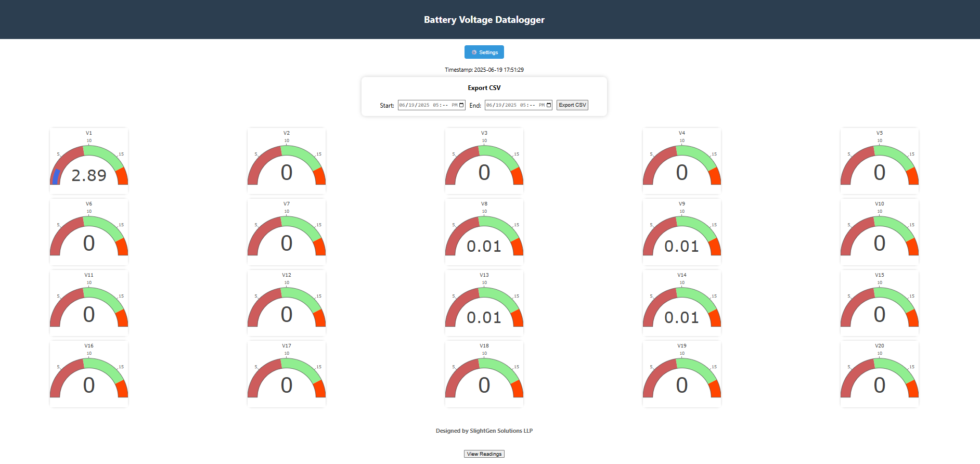Click Designed by SlightGen Solutions LLP text

click(x=484, y=431)
